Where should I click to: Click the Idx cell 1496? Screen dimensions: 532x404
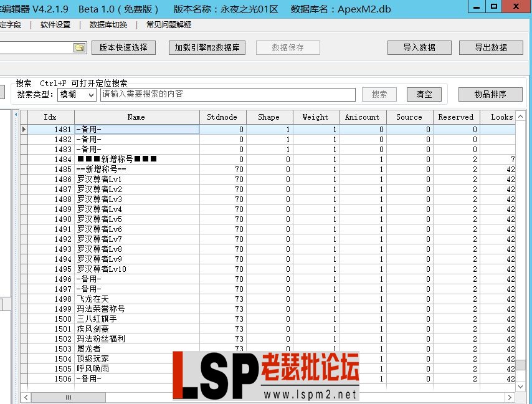[x=51, y=279]
